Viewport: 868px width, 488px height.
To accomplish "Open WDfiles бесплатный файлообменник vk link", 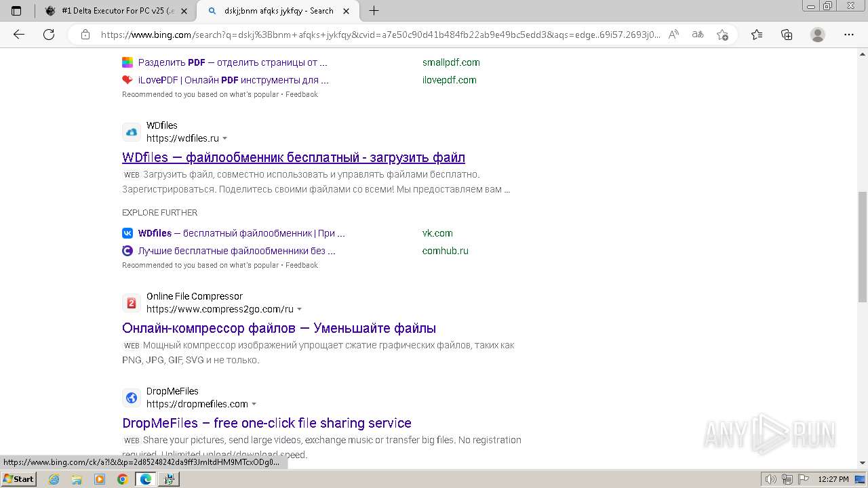I will click(x=241, y=233).
